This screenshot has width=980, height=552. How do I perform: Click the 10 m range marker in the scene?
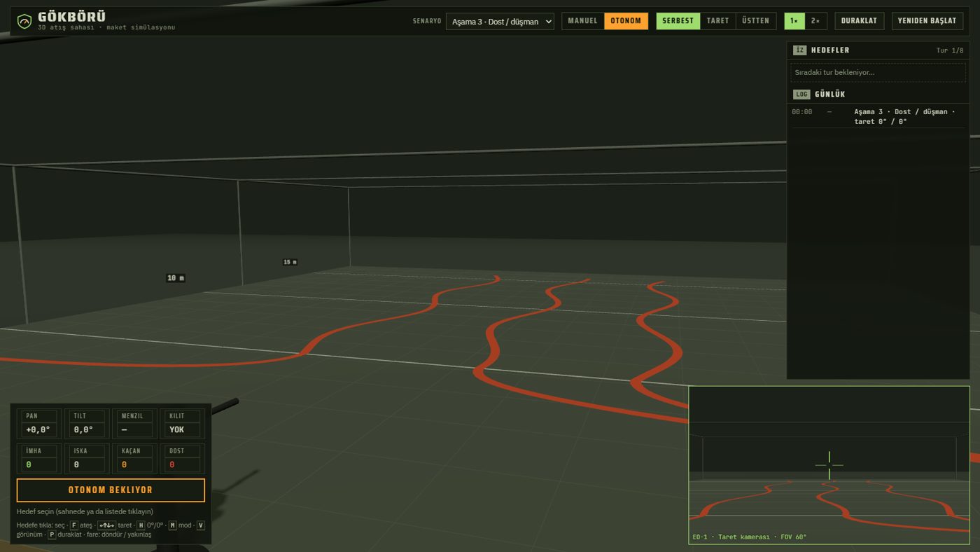coord(176,278)
